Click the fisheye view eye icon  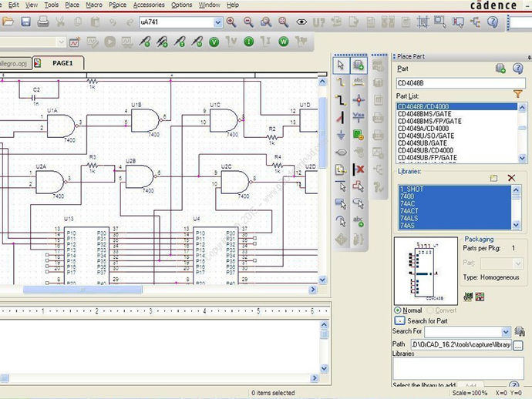coord(301,22)
